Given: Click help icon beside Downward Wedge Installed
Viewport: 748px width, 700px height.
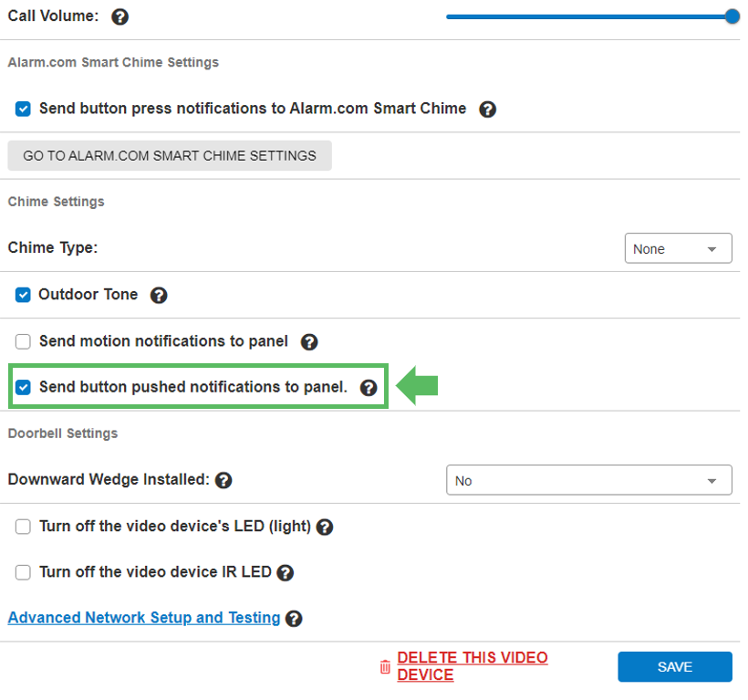Looking at the screenshot, I should click(x=223, y=480).
